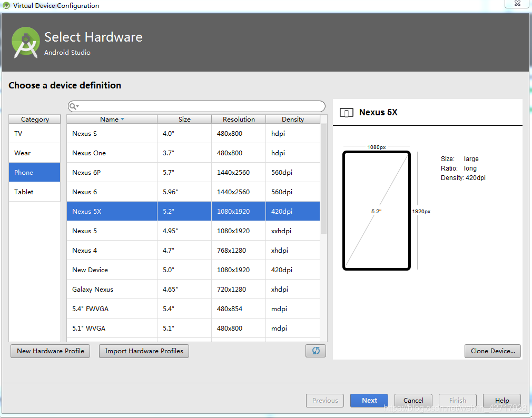Close the Virtual Device Configuration window
The height and width of the screenshot is (418, 532).
517,3
